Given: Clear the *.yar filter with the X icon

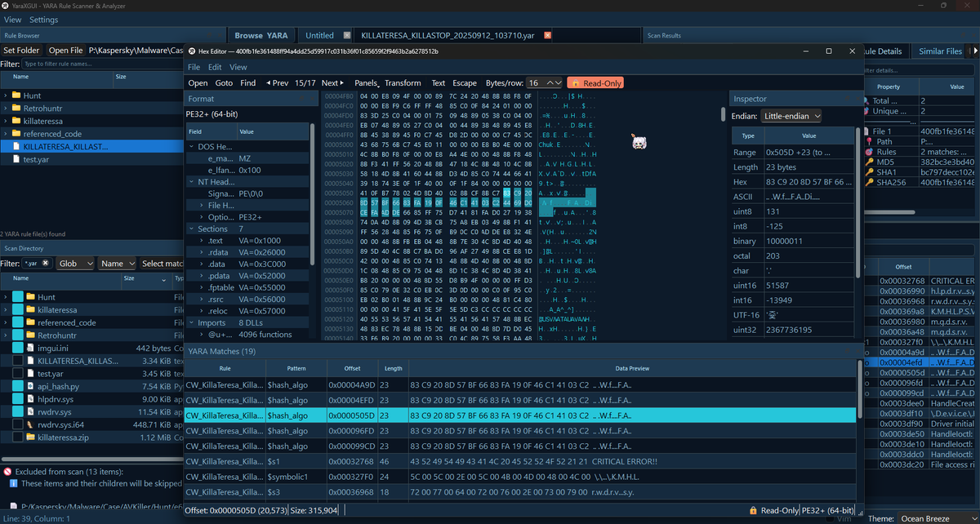Looking at the screenshot, I should tap(47, 264).
